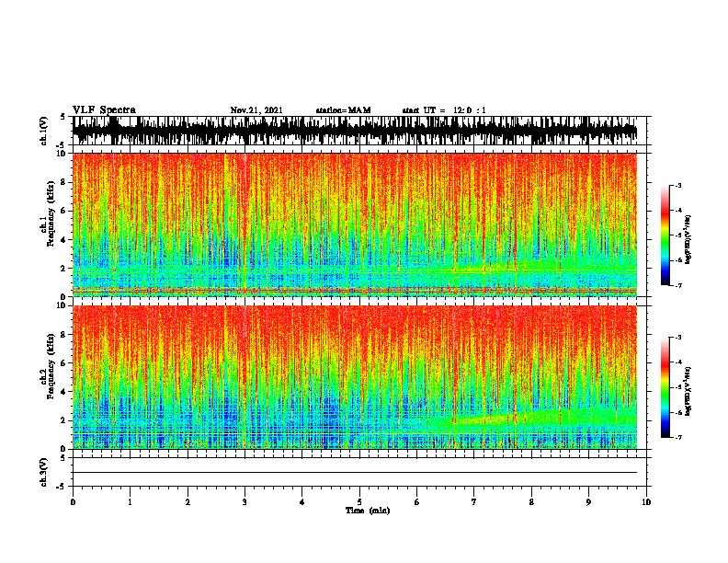This screenshot has height=563, width=728.
Task: Click the ch.1 spectrogram panel
Action: coord(355,224)
